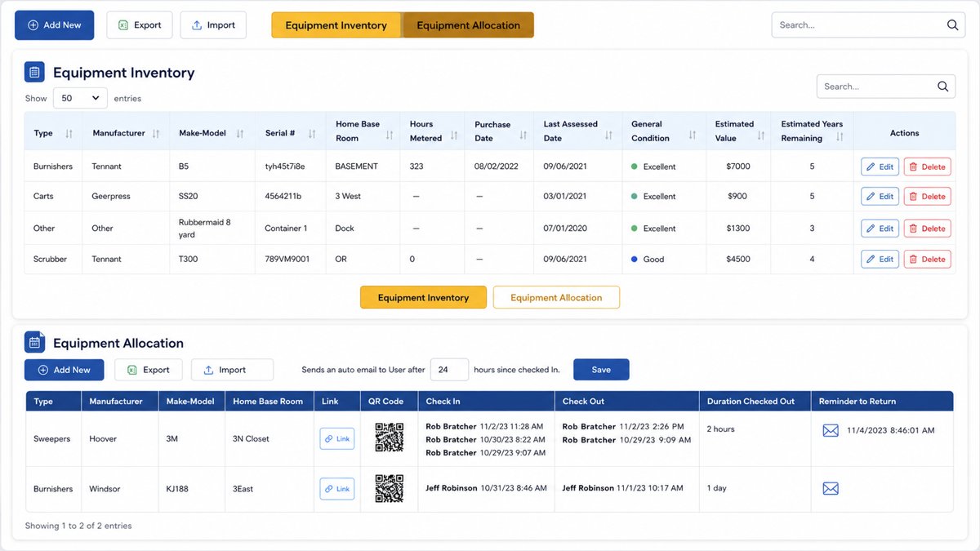Viewport: 980px width, 551px height.
Task: Click the 11/4/2023 8:46:01 AM reminder text
Action: [x=891, y=430]
